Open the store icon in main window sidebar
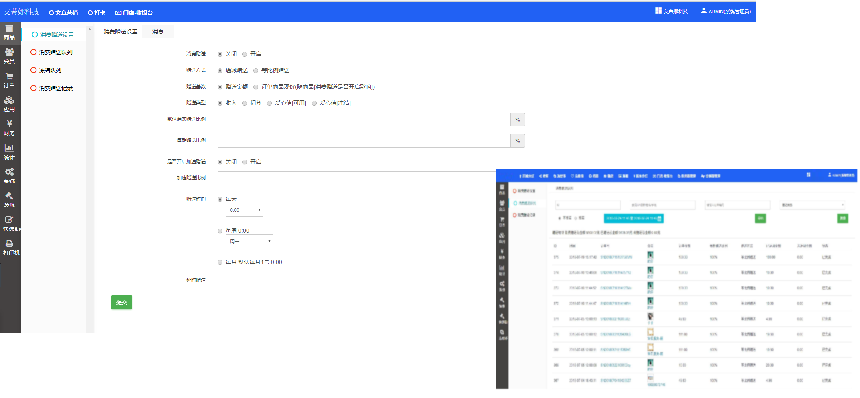 pyautogui.click(x=9, y=29)
